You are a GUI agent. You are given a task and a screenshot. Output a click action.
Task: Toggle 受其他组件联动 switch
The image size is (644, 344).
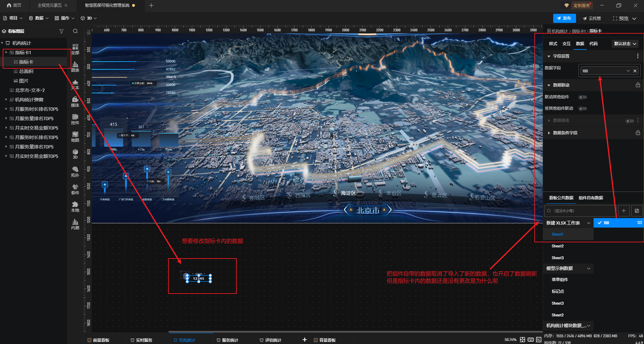tap(582, 109)
